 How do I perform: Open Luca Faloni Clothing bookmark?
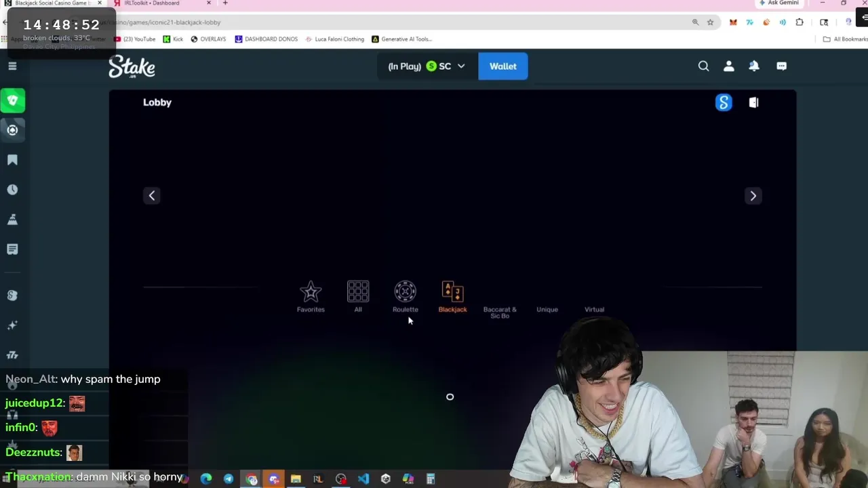335,39
